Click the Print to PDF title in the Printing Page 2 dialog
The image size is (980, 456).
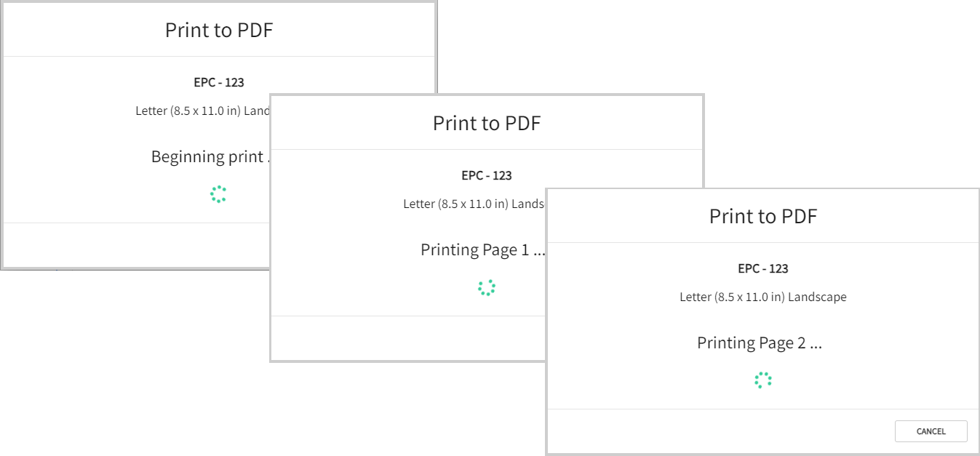(x=763, y=216)
